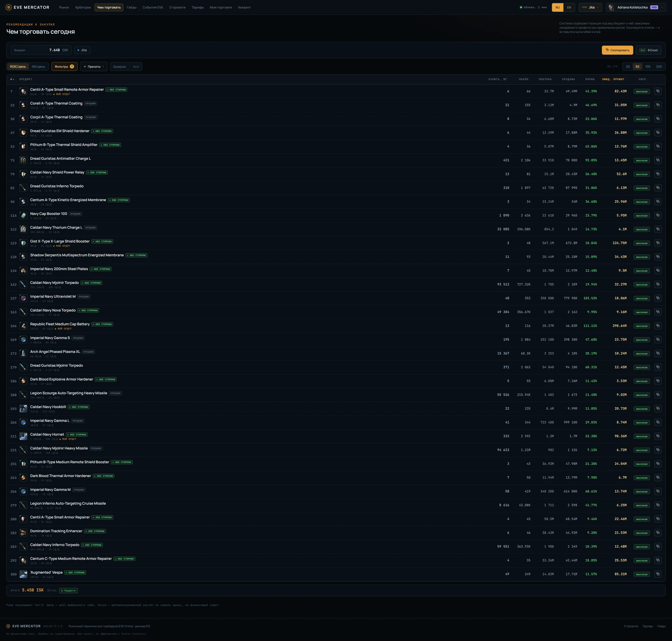Show 50 rows per page
The height and width of the screenshot is (641, 672).
pyautogui.click(x=637, y=66)
